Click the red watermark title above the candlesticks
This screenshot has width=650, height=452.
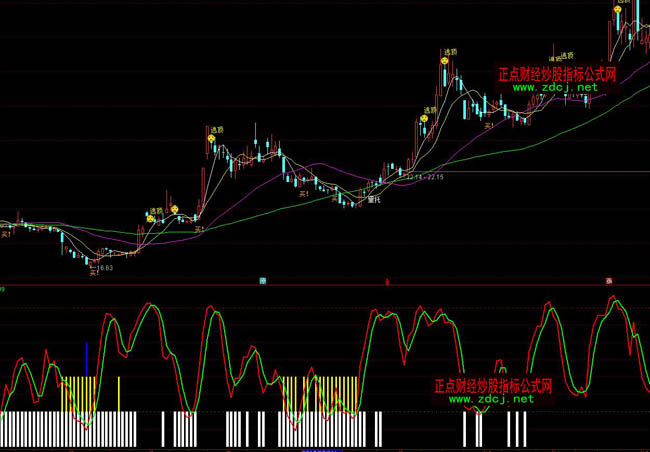pos(556,74)
